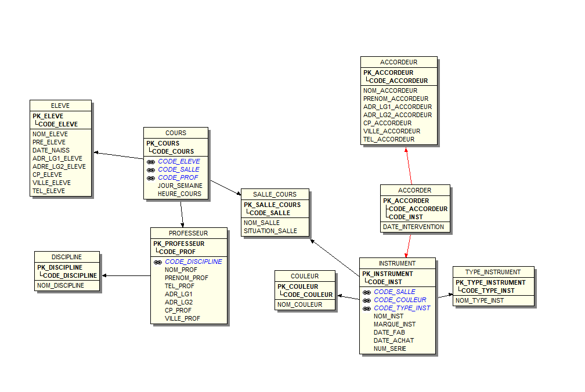Image resolution: width=585 pixels, height=392 pixels.
Task: Click the TYPE_INSTRUMENT table title
Action: [493, 272]
